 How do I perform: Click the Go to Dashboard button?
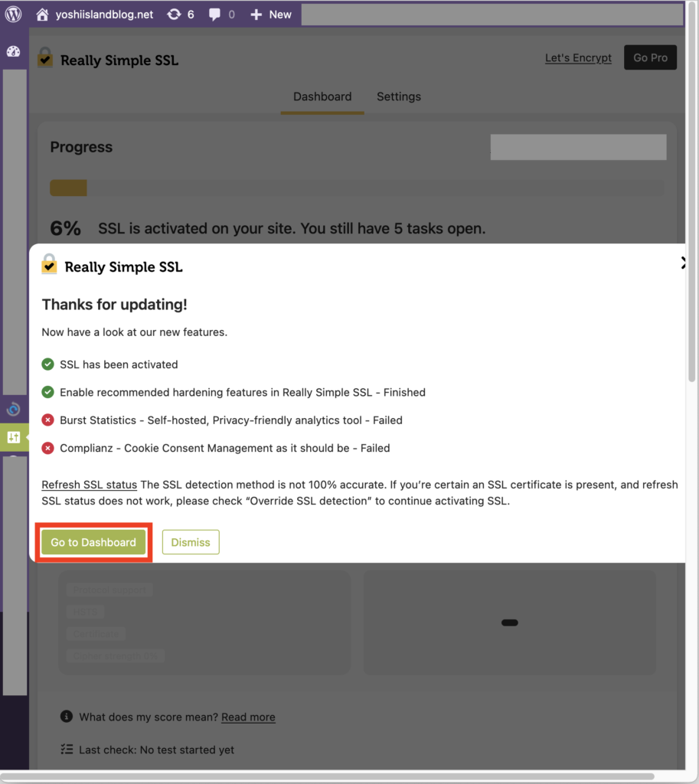click(93, 543)
